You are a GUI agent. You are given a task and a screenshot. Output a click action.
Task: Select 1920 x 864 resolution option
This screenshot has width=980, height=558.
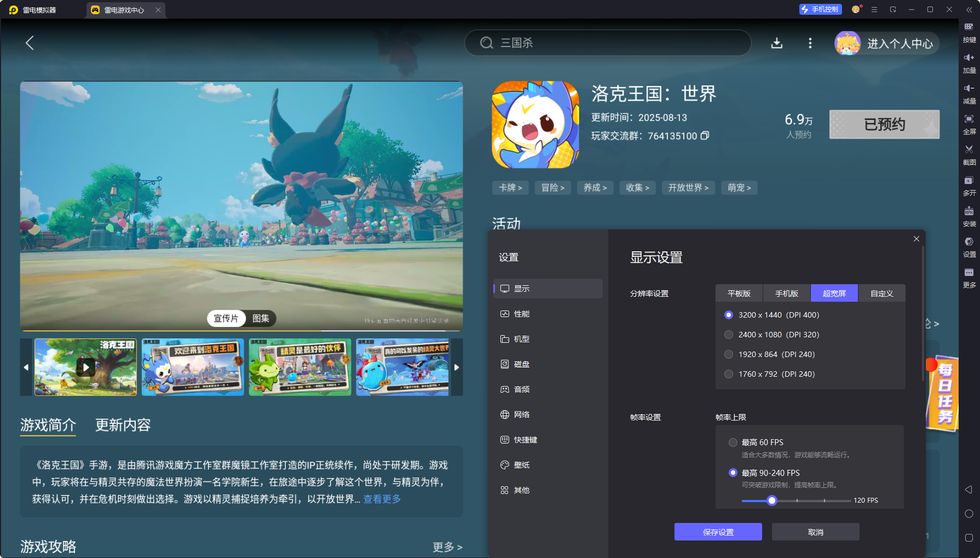[729, 354]
